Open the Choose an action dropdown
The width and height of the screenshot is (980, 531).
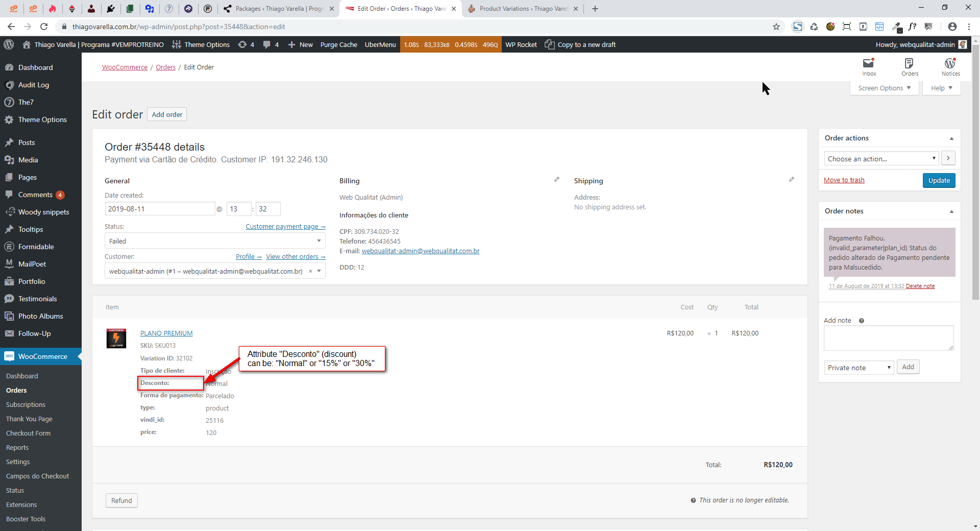[881, 159]
